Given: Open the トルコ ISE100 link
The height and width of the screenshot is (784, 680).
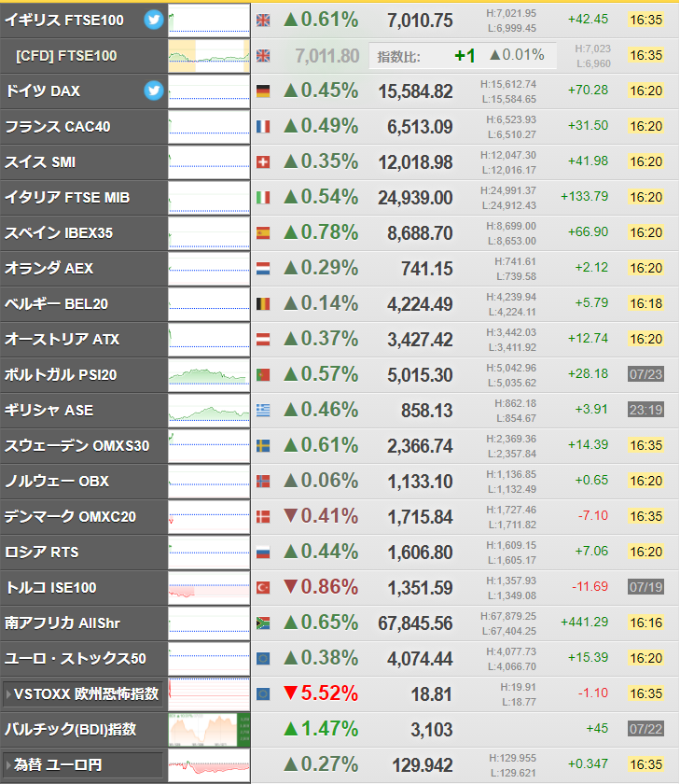Looking at the screenshot, I should (x=50, y=587).
